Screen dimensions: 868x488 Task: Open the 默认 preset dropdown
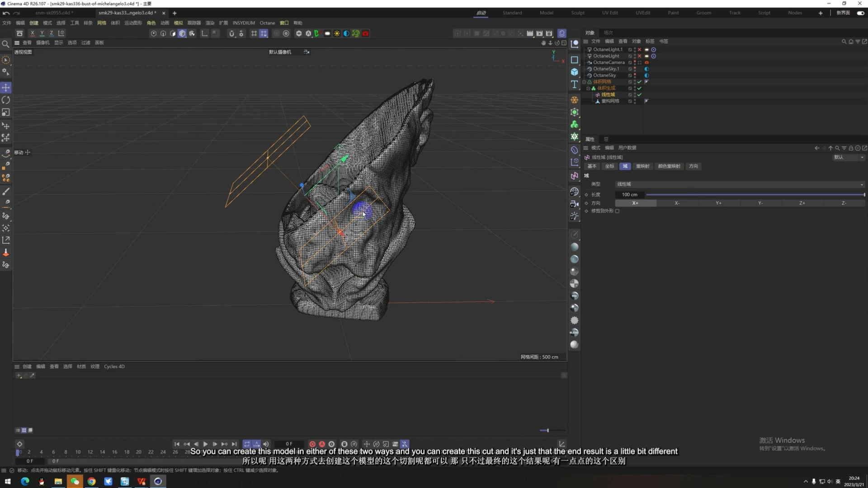(849, 157)
